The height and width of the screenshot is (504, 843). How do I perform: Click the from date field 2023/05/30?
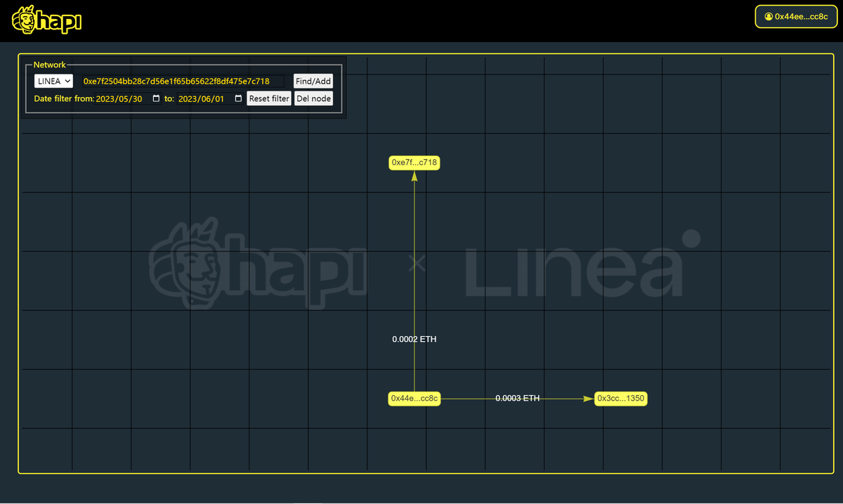(x=128, y=99)
